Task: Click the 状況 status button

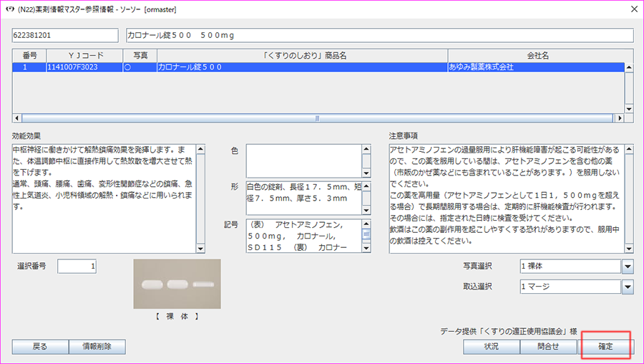Action: 492,347
